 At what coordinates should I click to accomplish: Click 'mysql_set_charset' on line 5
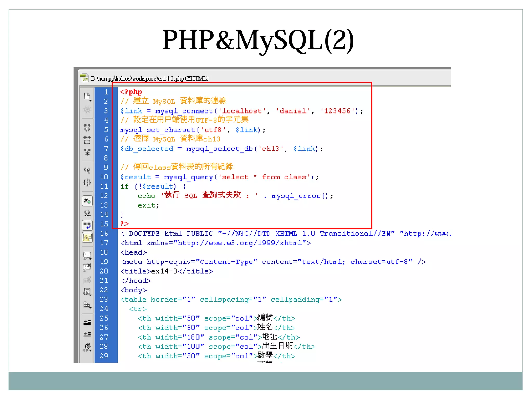157,130
